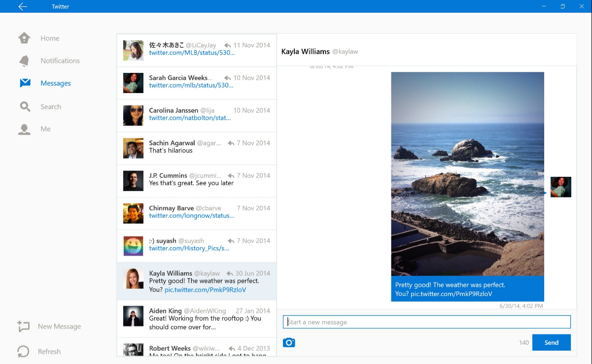Open Search via the magnifier icon
The height and width of the screenshot is (364, 592).
(25, 106)
